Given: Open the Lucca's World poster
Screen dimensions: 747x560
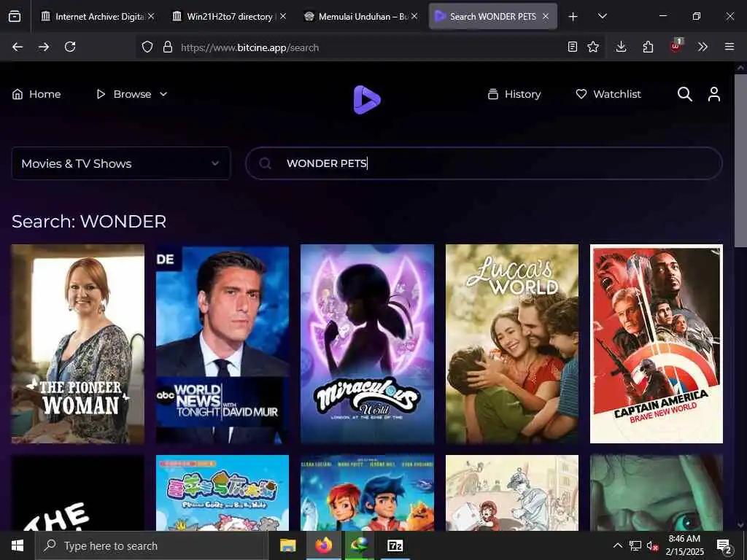Looking at the screenshot, I should [x=512, y=344].
